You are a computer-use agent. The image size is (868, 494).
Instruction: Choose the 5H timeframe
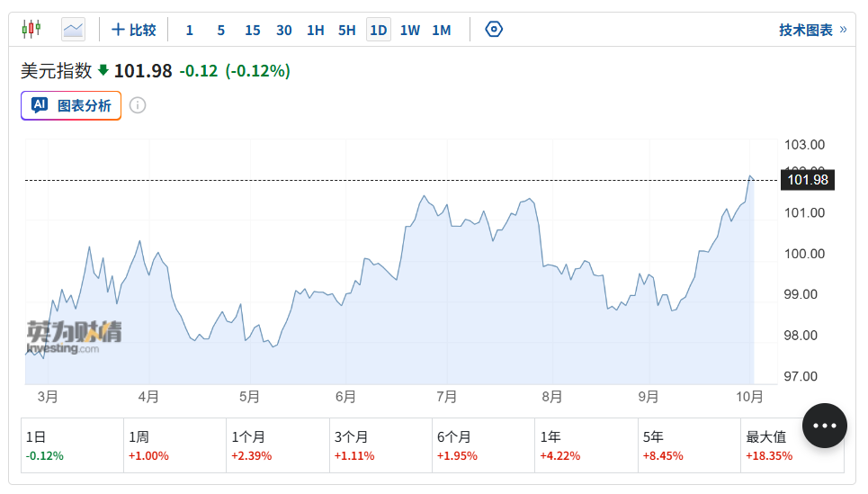347,30
